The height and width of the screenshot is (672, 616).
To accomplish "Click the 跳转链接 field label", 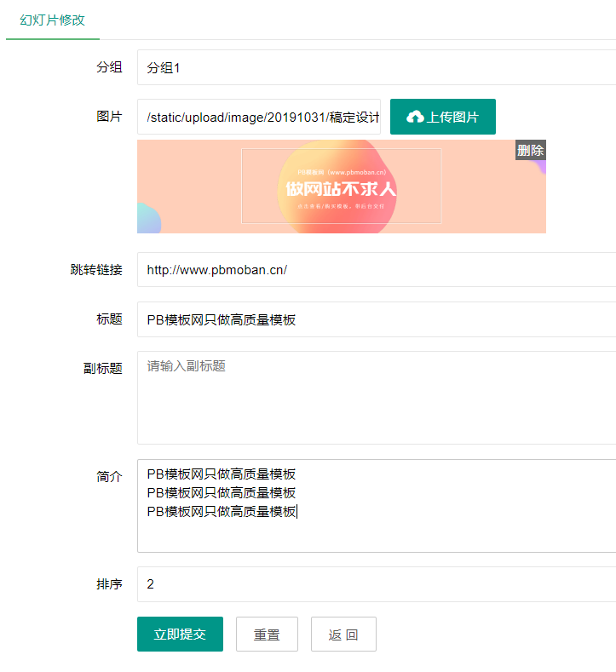I will tap(96, 269).
